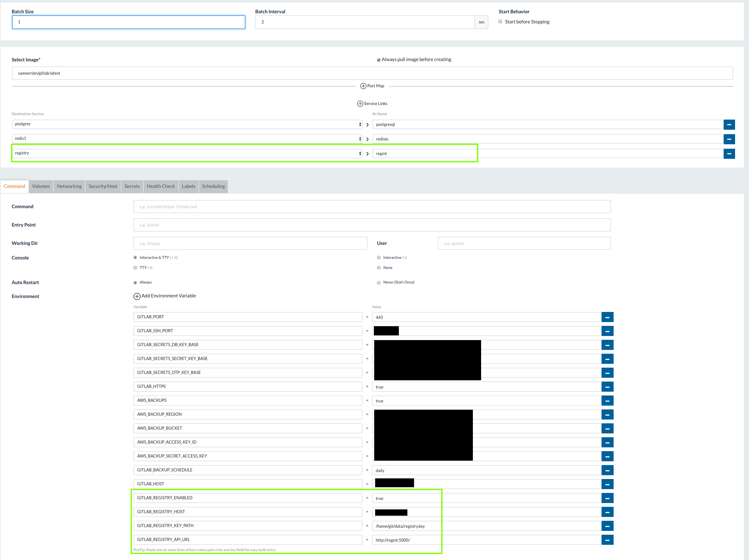749x560 pixels.
Task: Delete the AWS_BACKUP_SECRET_ACCESS_KEY variable row
Action: (607, 456)
